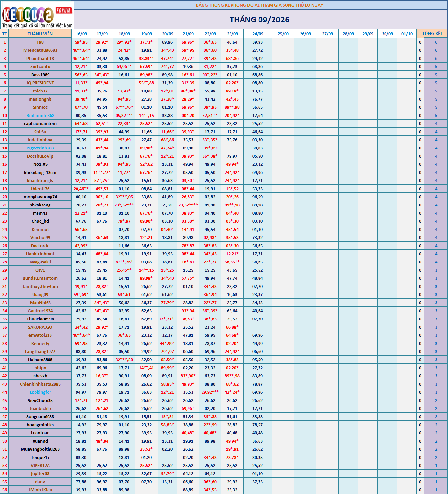Select member name 'Doctorde'

pyautogui.click(x=40, y=246)
